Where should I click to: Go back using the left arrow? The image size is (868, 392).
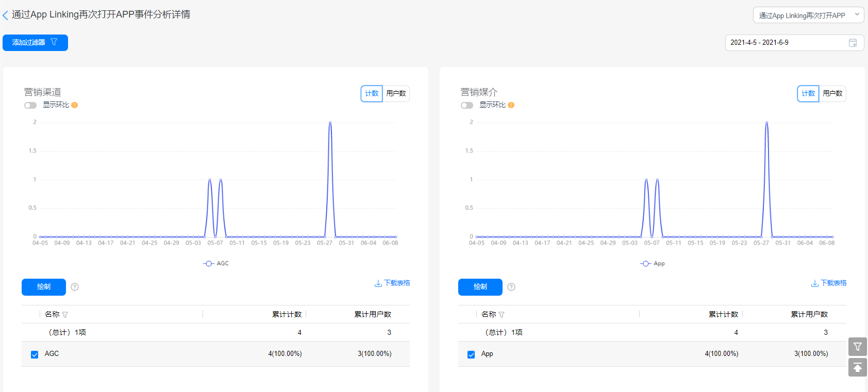pyautogui.click(x=5, y=15)
